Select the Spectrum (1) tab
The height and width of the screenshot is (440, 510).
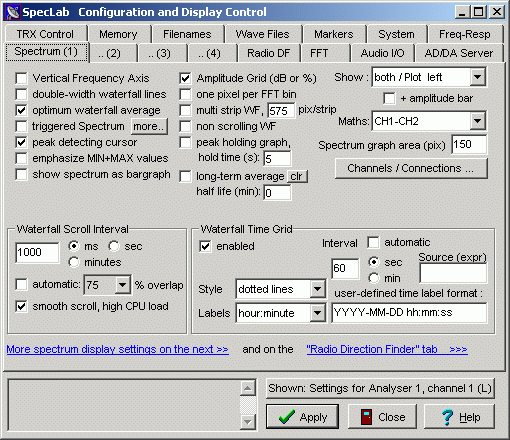46,52
